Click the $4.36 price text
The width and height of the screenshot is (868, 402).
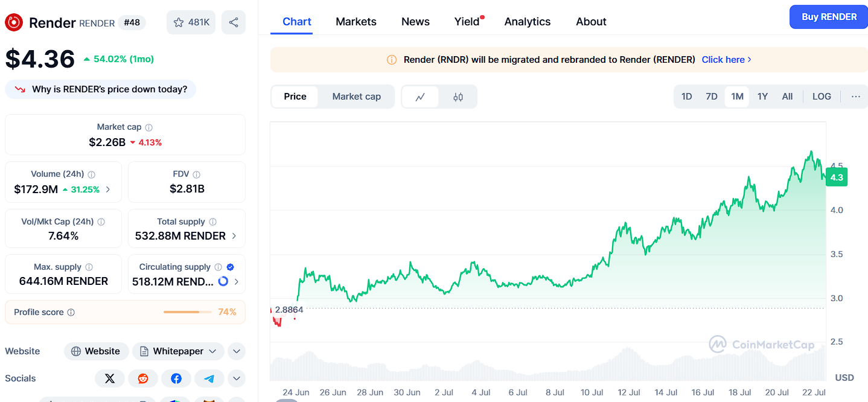pyautogui.click(x=40, y=59)
